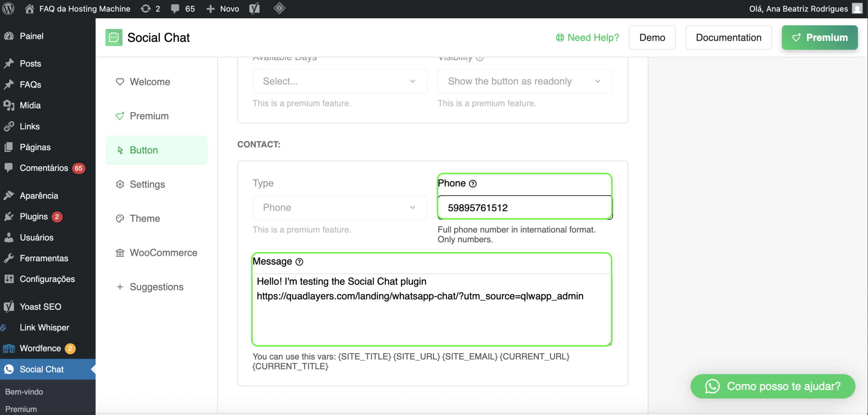Click the Posts pin icon
The width and height of the screenshot is (868, 415).
point(9,63)
